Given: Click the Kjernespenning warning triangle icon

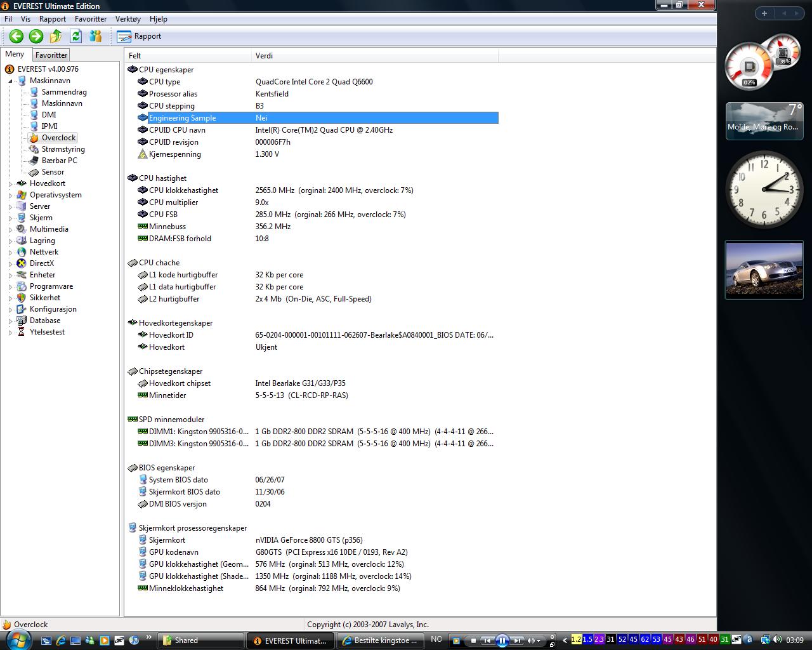Looking at the screenshot, I should pyautogui.click(x=143, y=154).
